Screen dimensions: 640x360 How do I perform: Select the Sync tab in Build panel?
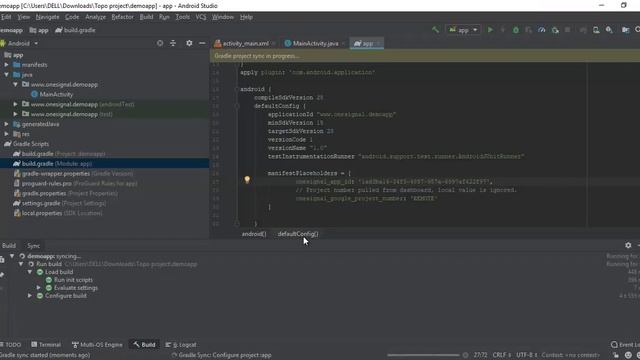pyautogui.click(x=33, y=246)
